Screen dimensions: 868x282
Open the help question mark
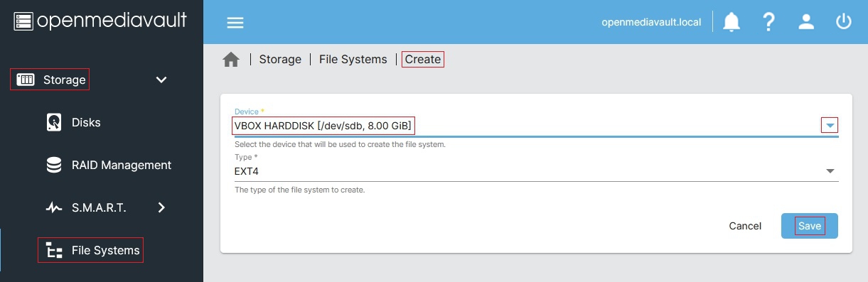coord(768,22)
